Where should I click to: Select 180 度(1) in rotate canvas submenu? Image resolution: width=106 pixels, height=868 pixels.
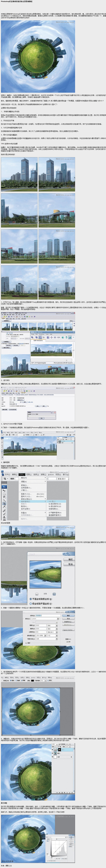[x=56, y=501]
